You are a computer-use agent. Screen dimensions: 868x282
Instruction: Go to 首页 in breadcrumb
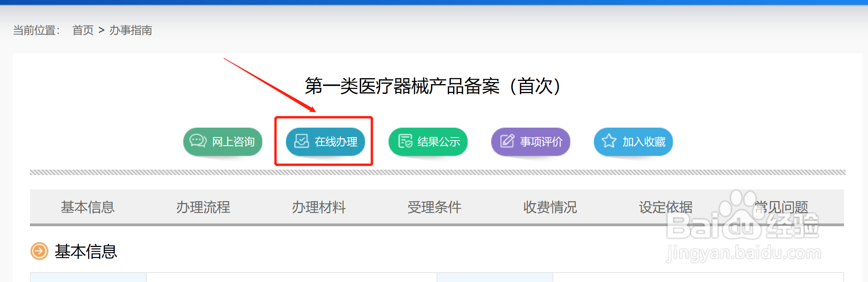[83, 30]
